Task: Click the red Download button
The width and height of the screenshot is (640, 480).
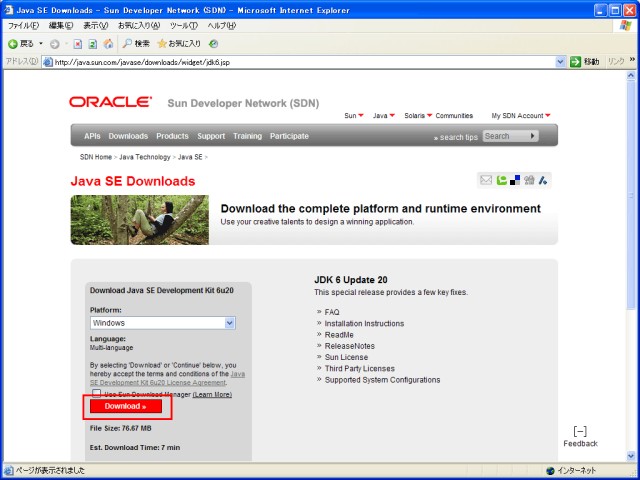Action: (x=126, y=406)
